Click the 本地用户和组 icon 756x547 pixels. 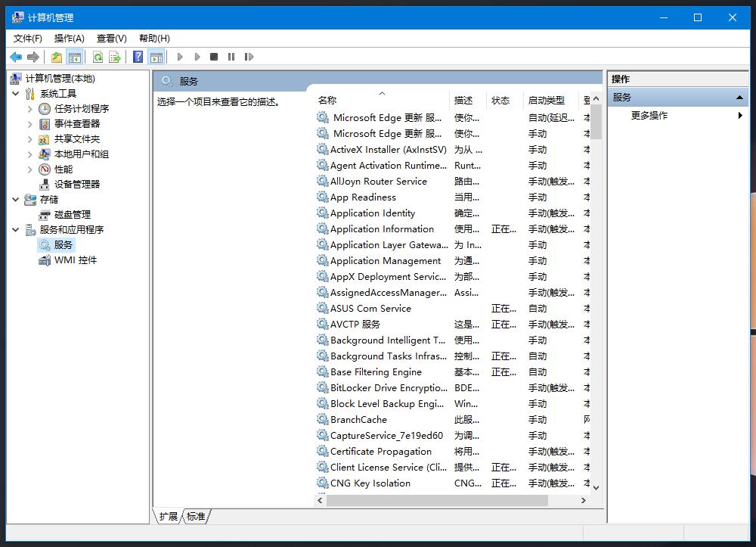point(45,154)
